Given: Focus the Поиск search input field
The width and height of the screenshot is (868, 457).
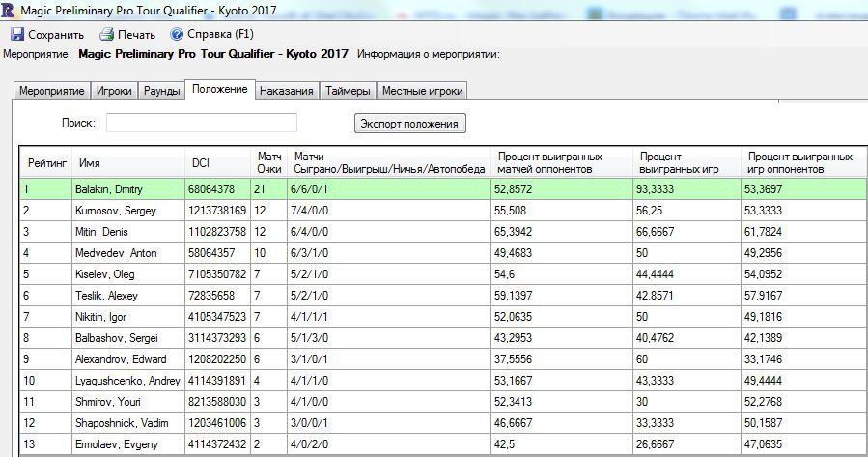Looking at the screenshot, I should pos(202,123).
